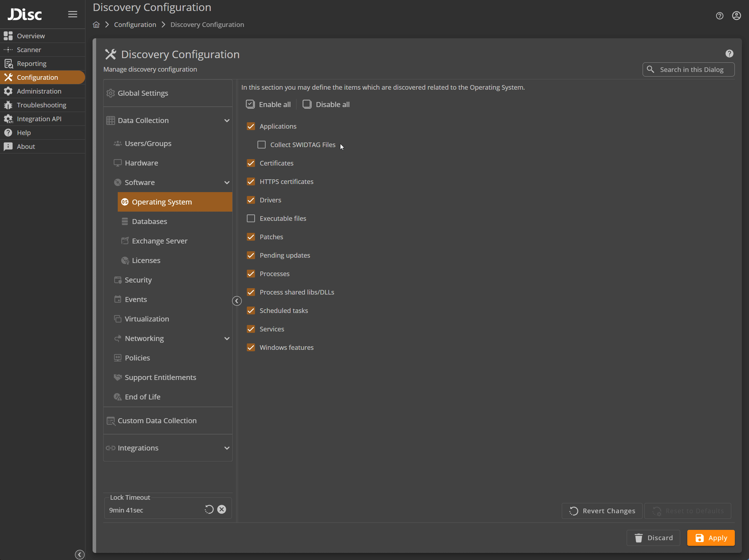The image size is (749, 560).
Task: Collapse the Software section chevron
Action: pos(227,183)
